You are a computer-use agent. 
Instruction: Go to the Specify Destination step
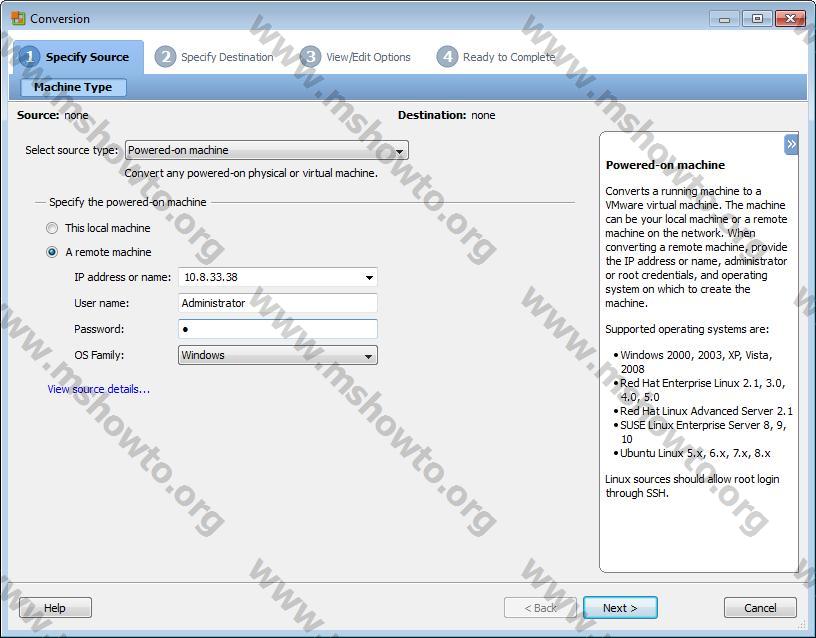[x=214, y=57]
